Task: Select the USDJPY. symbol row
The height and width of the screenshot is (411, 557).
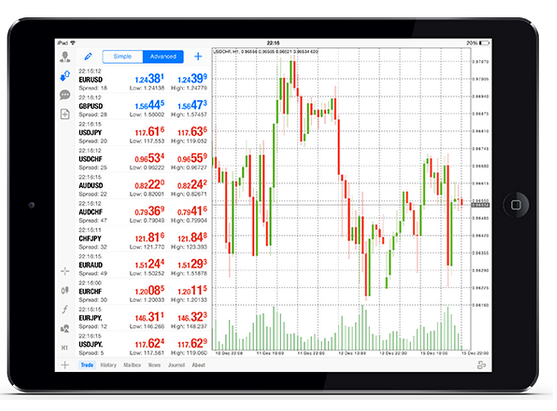Action: [x=143, y=345]
